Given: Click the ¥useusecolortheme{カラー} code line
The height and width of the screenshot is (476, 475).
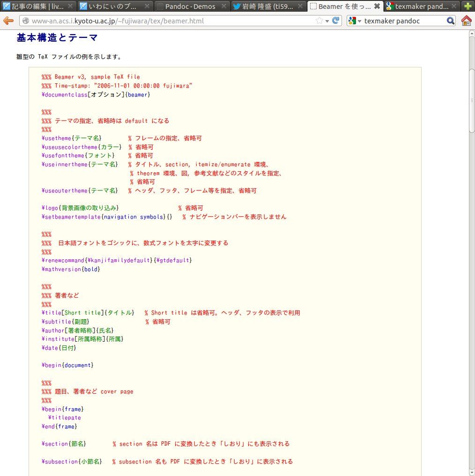Looking at the screenshot, I should click(x=97, y=147).
